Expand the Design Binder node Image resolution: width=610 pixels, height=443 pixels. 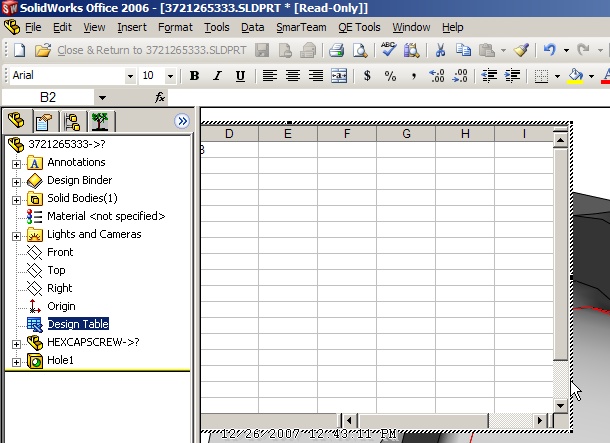point(16,182)
